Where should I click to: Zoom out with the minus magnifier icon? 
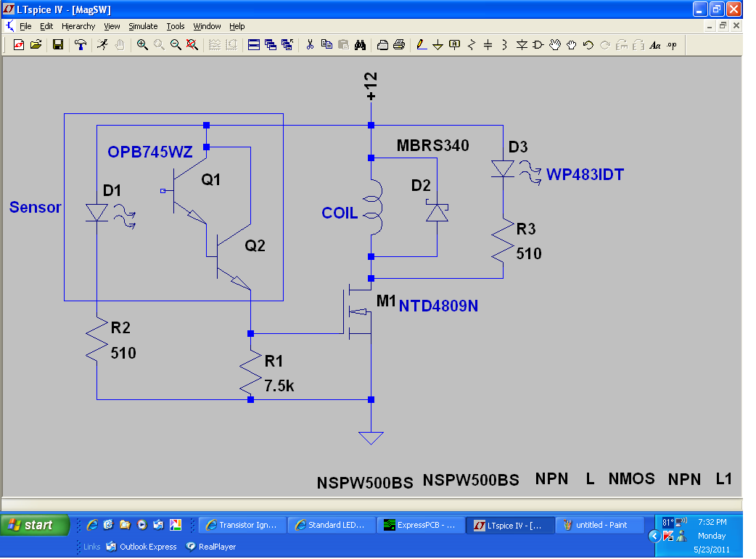176,45
